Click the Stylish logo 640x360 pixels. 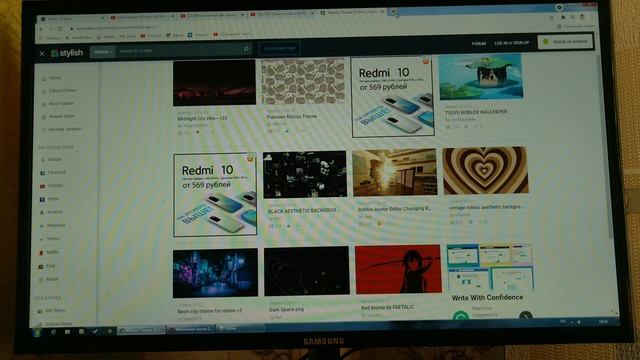point(67,53)
